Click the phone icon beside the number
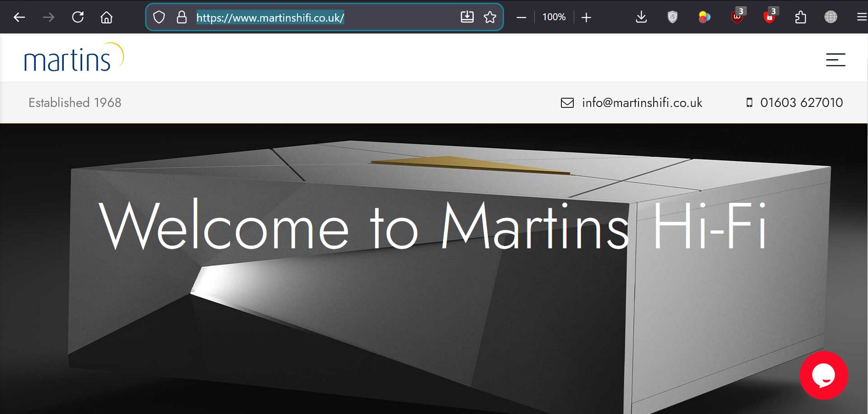This screenshot has height=414, width=868. (750, 102)
